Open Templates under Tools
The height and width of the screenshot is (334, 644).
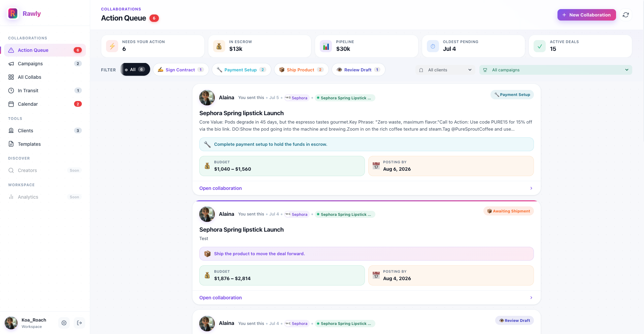tap(45, 144)
